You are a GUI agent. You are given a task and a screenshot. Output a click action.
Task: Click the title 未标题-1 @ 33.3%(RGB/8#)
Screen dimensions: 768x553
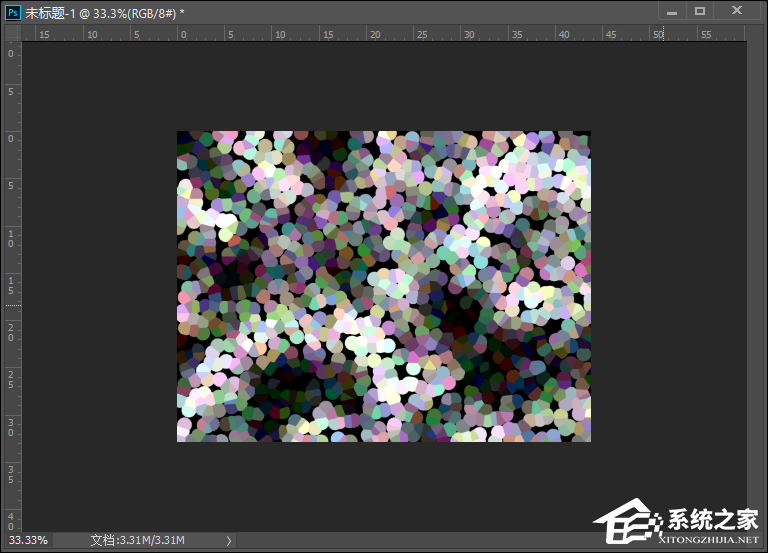tap(105, 13)
